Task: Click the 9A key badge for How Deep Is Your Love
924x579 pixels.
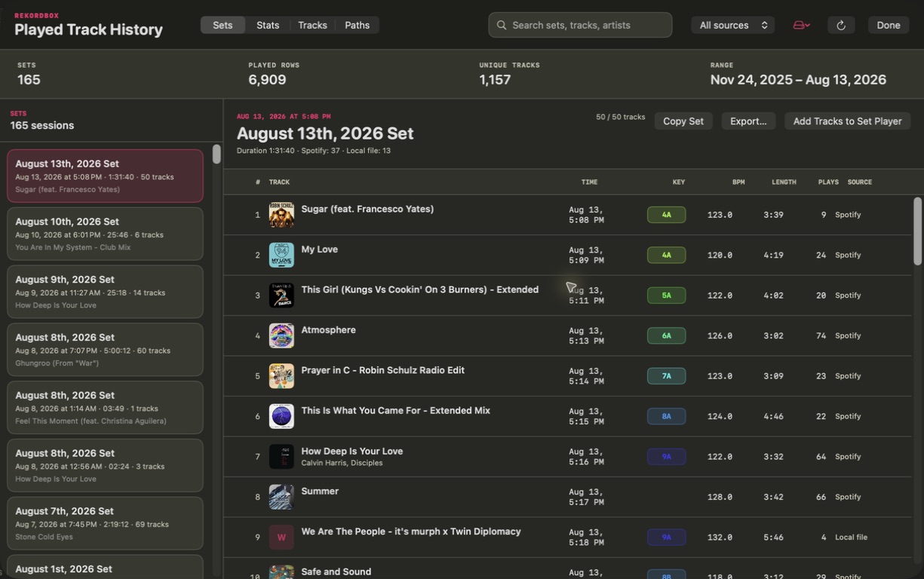Action: pos(666,457)
